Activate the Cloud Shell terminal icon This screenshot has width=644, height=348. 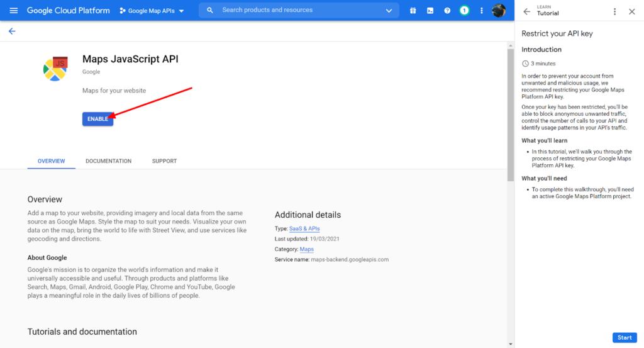tap(430, 11)
